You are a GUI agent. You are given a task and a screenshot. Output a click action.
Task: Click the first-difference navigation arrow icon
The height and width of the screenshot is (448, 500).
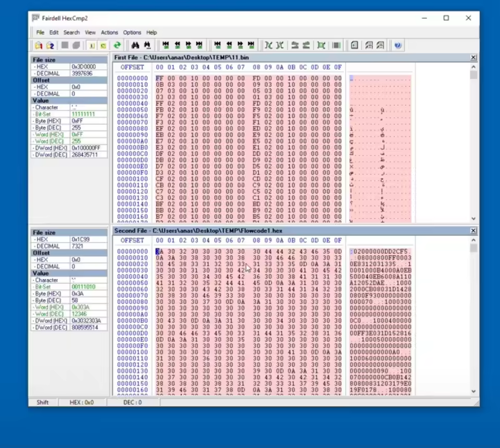point(166,46)
